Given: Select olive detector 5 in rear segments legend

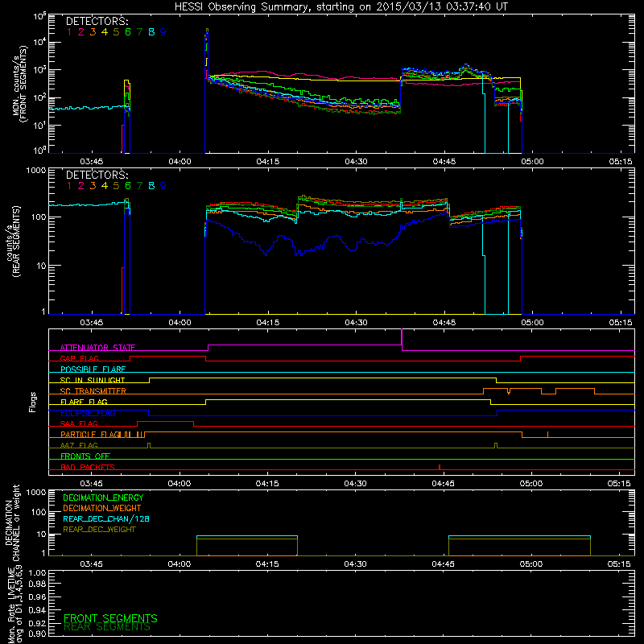Looking at the screenshot, I should [x=116, y=186].
